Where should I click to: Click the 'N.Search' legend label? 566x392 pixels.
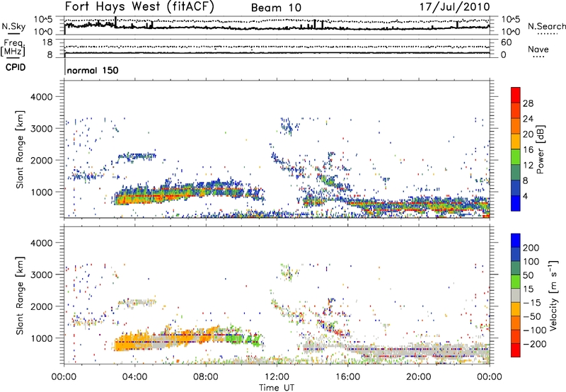click(546, 26)
